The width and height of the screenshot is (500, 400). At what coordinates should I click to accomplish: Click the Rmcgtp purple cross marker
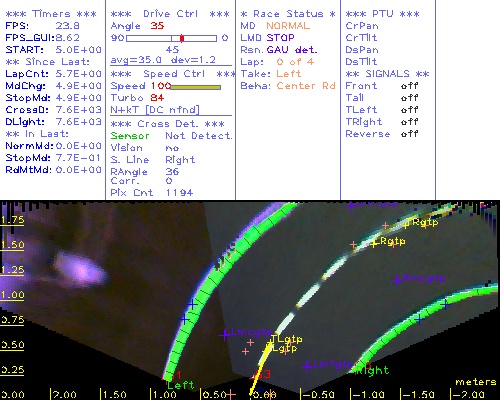397,280
